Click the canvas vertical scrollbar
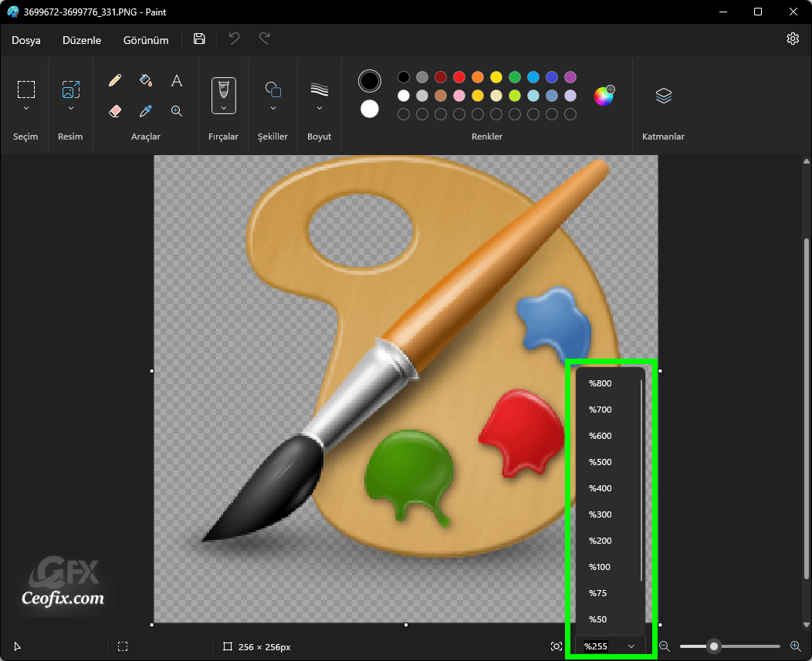 807,409
